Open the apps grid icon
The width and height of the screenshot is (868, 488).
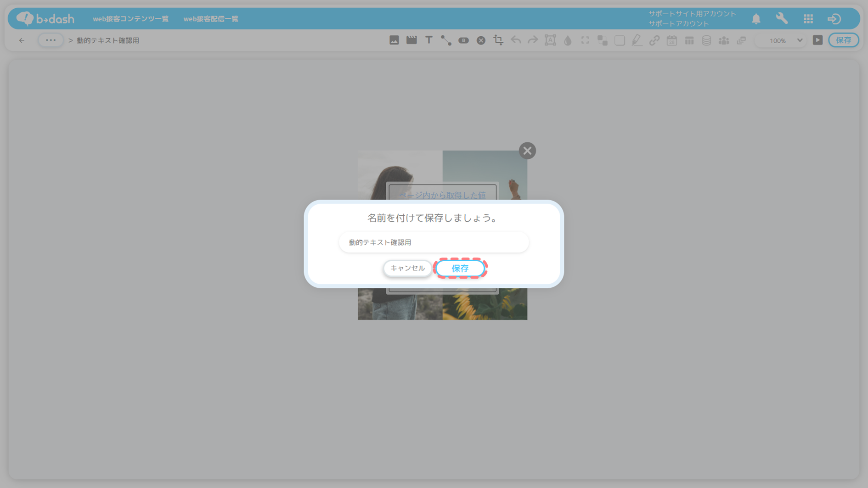pos(808,19)
